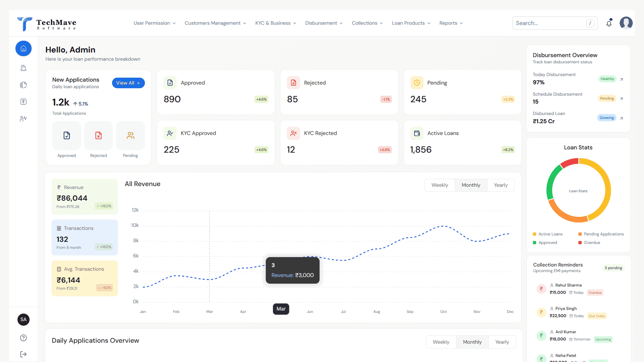Expand the User Permission menu

click(x=154, y=23)
